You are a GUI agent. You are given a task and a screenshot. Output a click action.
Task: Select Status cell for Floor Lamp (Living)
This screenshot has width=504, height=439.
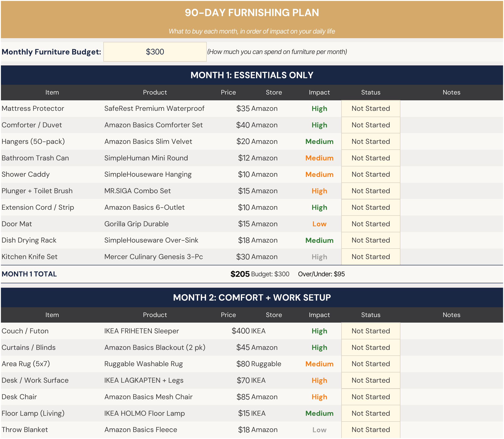371,413
